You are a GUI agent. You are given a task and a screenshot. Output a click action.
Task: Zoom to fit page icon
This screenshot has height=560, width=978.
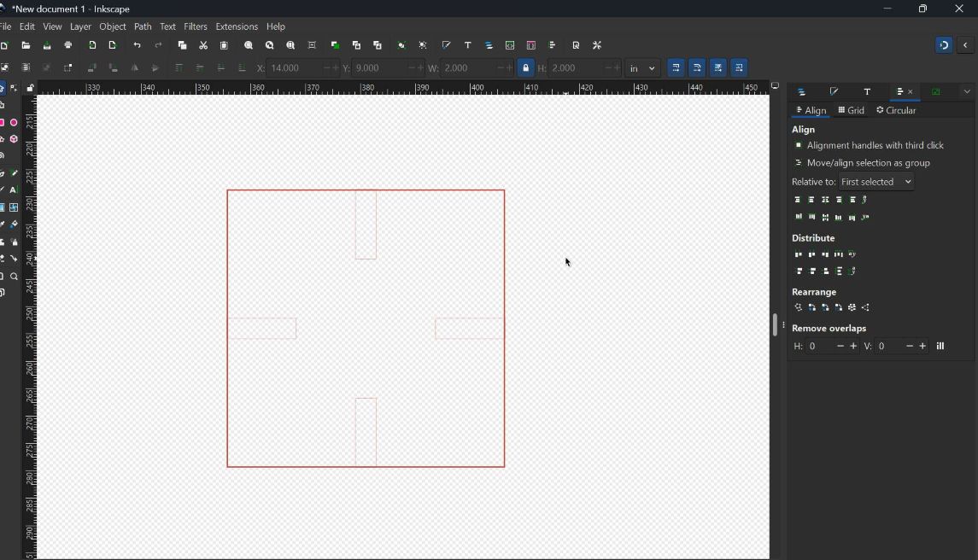click(x=290, y=45)
